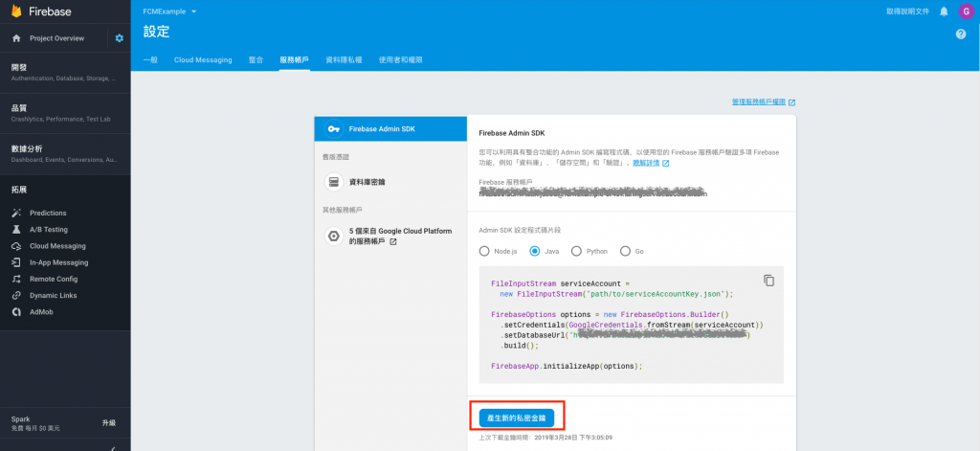Select the Node.js radio button
980x451 pixels.
click(483, 251)
